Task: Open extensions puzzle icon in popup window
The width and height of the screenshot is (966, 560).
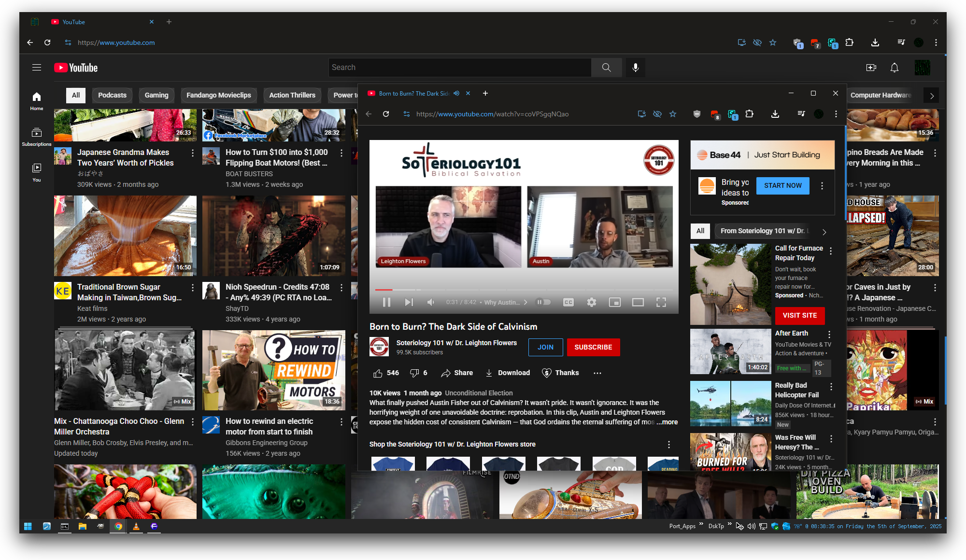Action: 749,114
